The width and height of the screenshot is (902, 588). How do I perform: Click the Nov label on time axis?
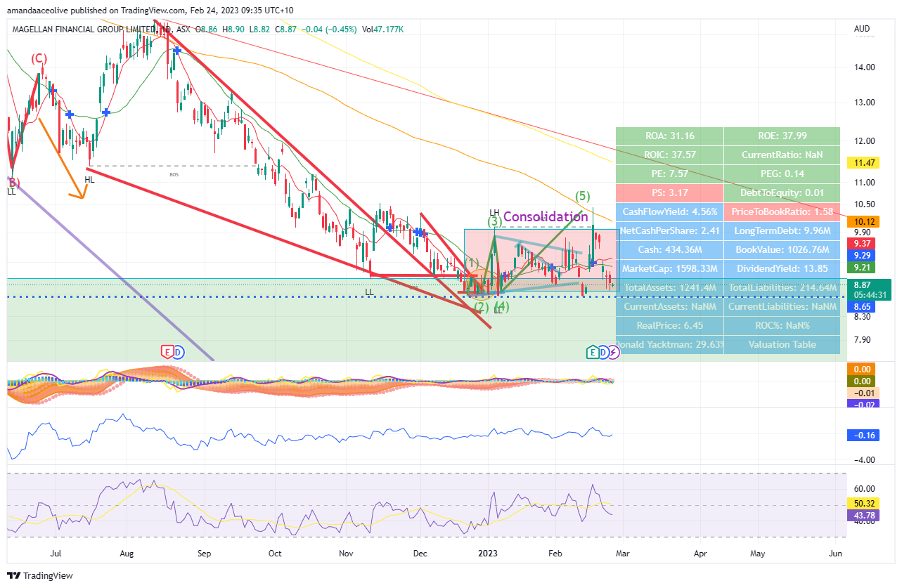(346, 553)
